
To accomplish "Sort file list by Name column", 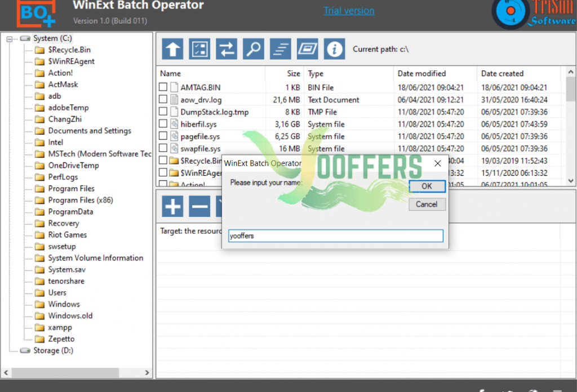I will [211, 74].
